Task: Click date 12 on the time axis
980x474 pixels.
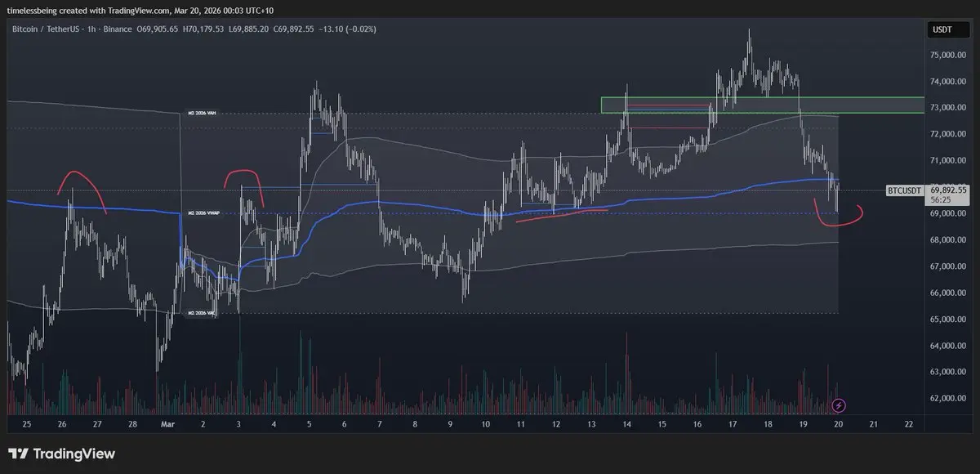Action: tap(556, 425)
